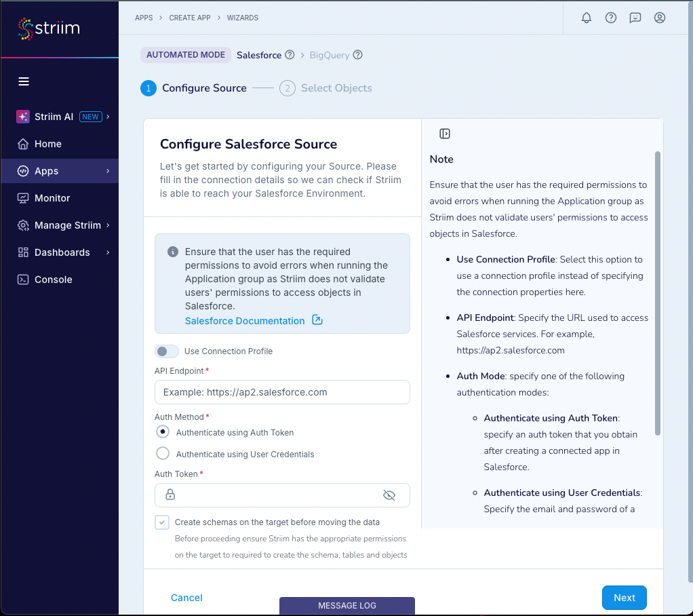
Task: Enable Use Connection Profile
Action: click(166, 351)
